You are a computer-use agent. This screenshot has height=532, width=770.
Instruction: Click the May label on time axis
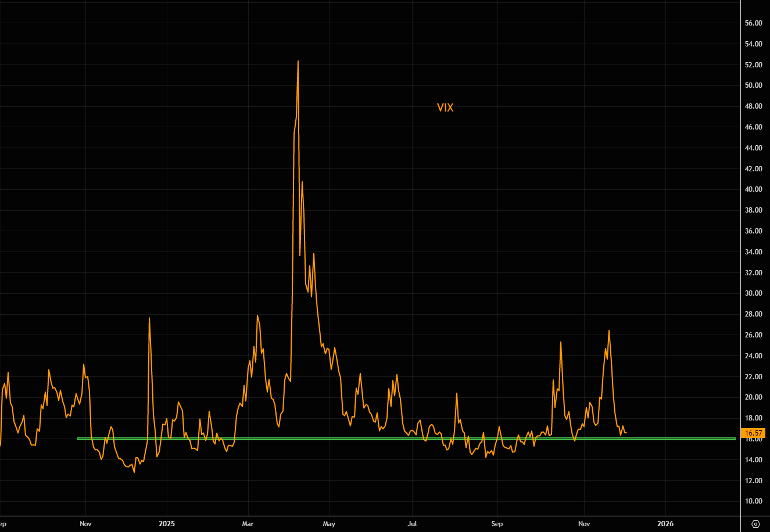(329, 524)
